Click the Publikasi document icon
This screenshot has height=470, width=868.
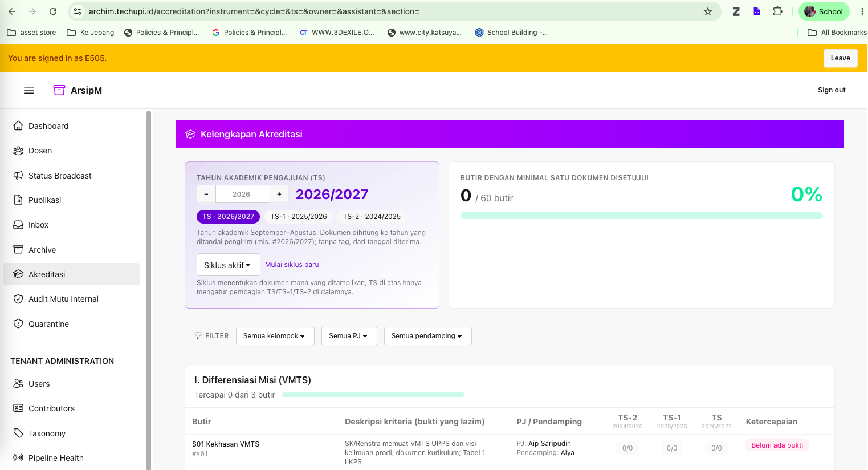(18, 200)
